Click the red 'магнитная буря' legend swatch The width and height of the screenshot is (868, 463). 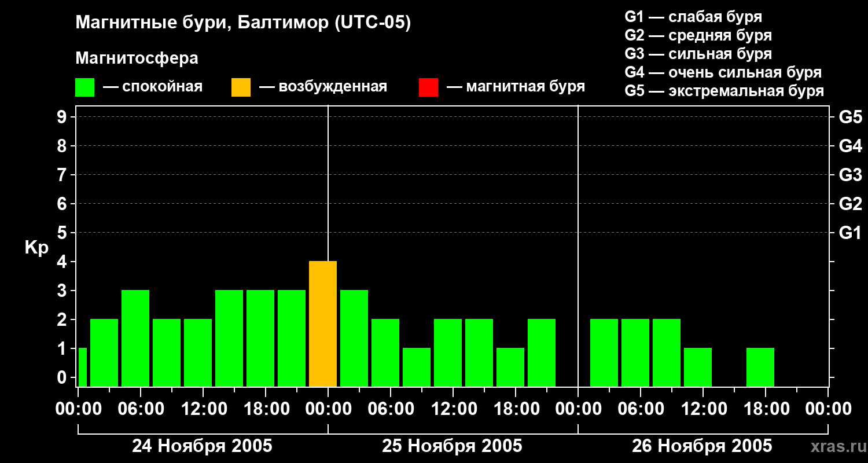428,87
